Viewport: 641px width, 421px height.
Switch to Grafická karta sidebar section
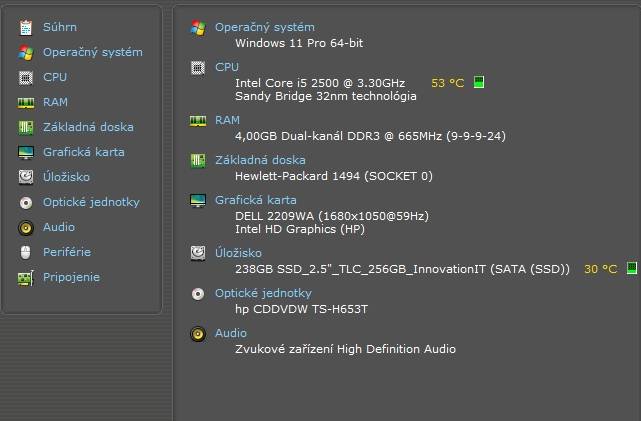pos(84,152)
